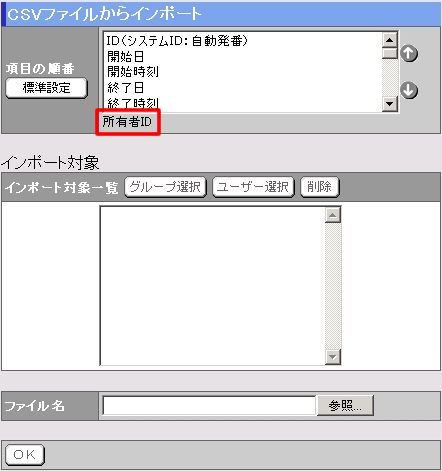
Task: Click the item order list's scroll-down arrow
Action: click(x=389, y=104)
